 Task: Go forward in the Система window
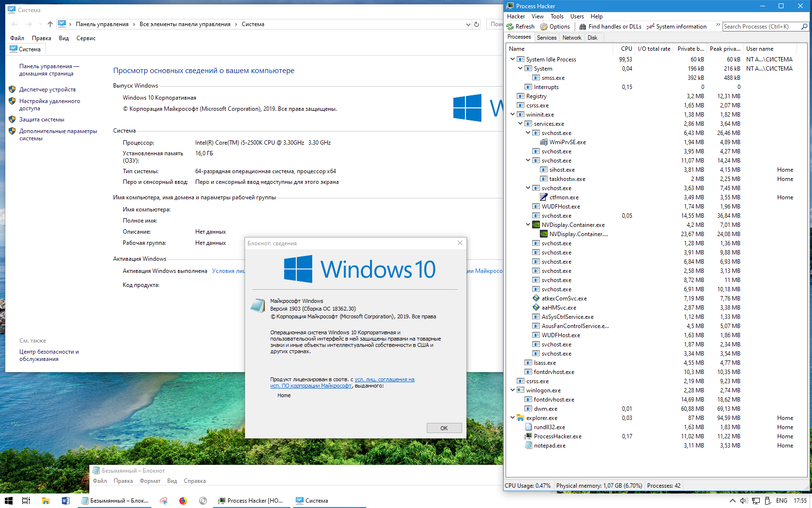point(29,24)
